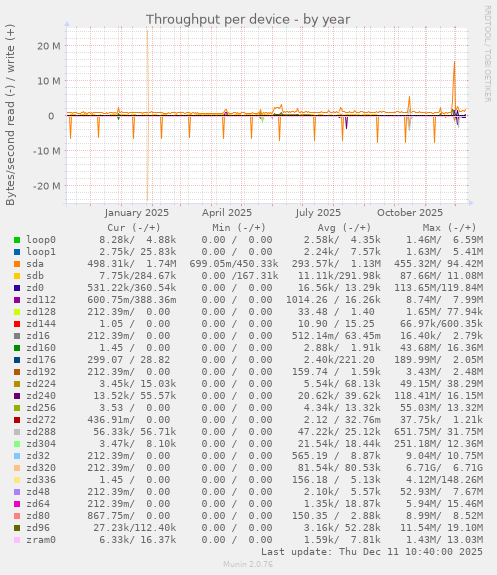The image size is (497, 575).
Task: Click the '20 M' y-axis label
Action: (x=49, y=46)
